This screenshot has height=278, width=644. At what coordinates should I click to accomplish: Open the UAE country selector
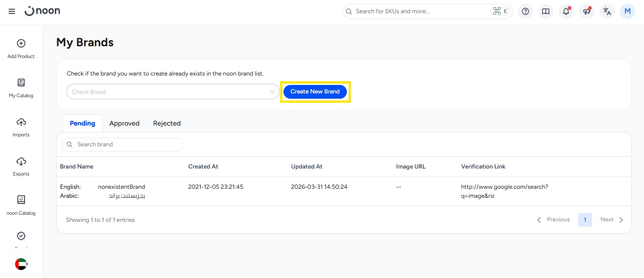tap(21, 264)
